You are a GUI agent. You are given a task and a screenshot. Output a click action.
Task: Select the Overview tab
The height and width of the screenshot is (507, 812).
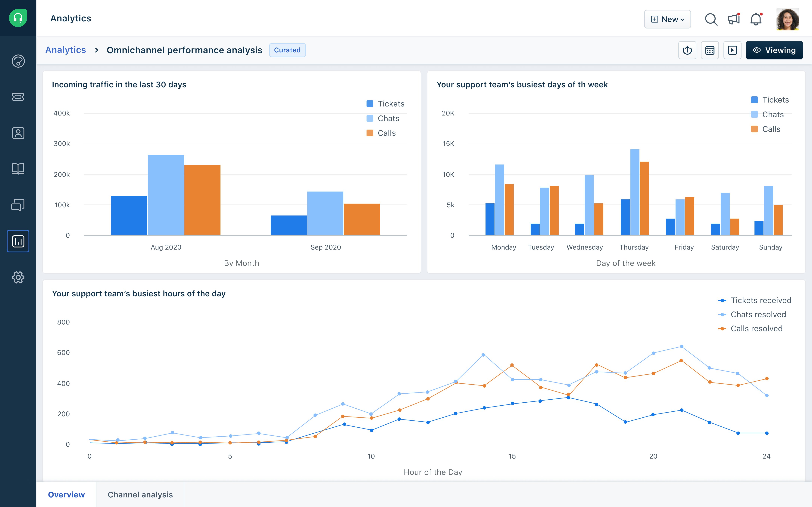66,495
